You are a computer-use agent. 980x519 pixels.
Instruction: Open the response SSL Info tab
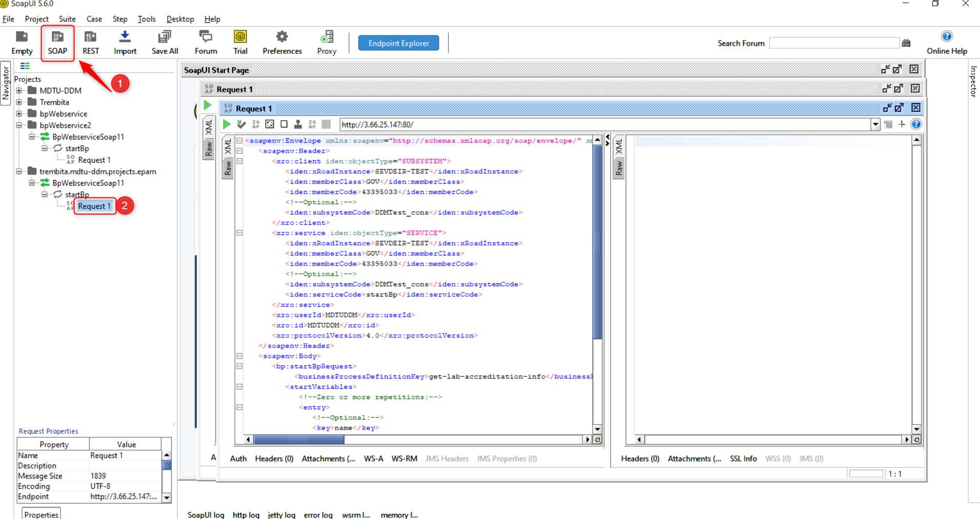click(x=743, y=458)
